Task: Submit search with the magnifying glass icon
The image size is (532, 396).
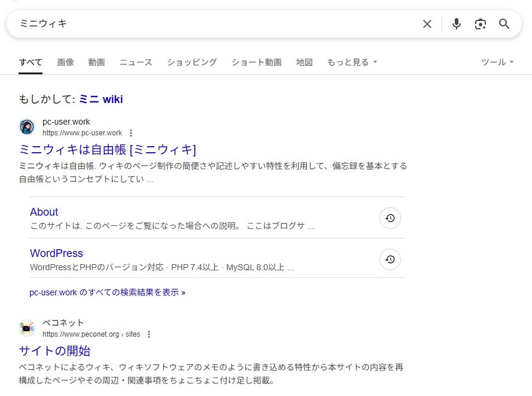Action: coord(504,24)
